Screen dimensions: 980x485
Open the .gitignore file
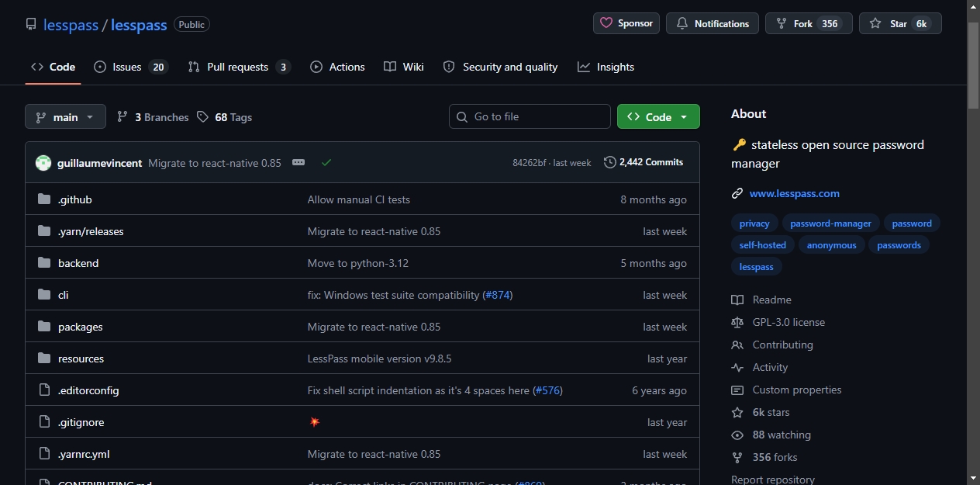(x=81, y=422)
